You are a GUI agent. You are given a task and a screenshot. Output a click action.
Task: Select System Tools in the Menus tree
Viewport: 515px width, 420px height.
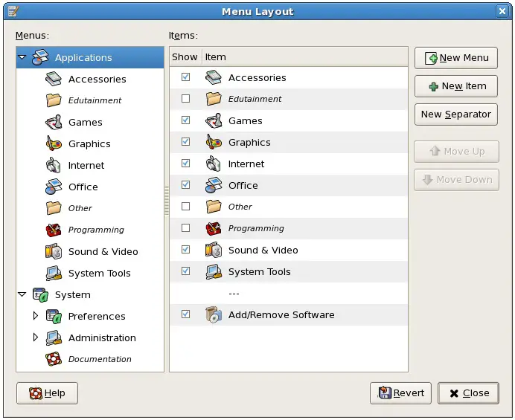(x=99, y=274)
